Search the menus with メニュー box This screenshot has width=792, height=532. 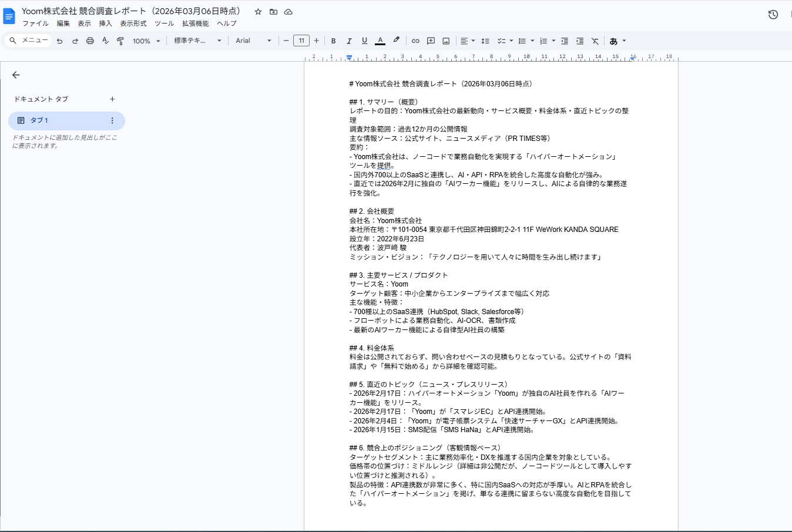point(29,41)
